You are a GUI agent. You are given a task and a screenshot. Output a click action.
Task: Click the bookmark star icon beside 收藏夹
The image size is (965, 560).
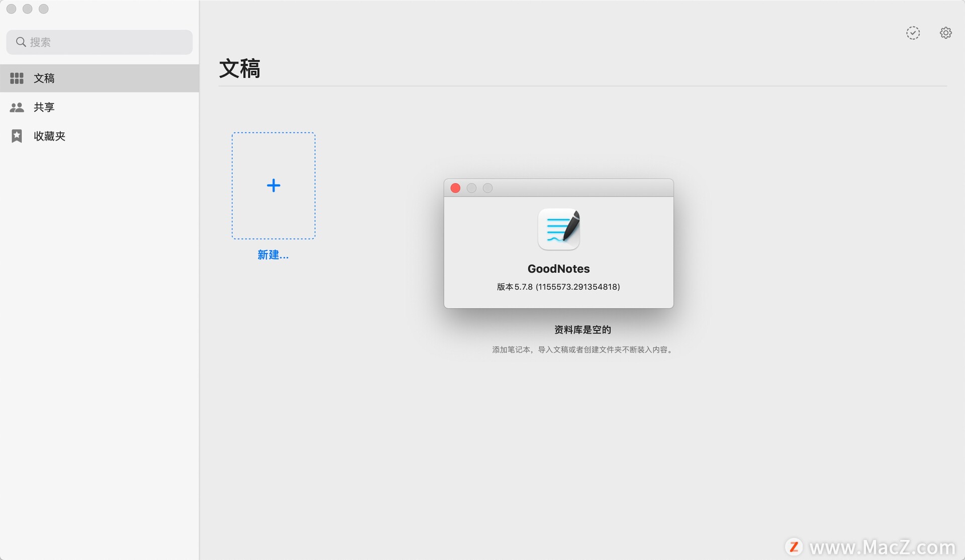pos(17,136)
